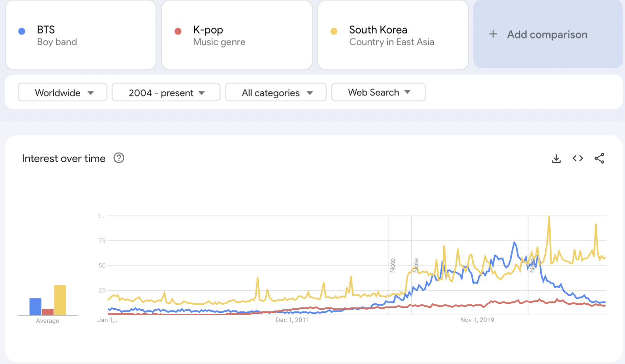Click the blue BTS color dot
The image size is (625, 364).
click(x=21, y=31)
